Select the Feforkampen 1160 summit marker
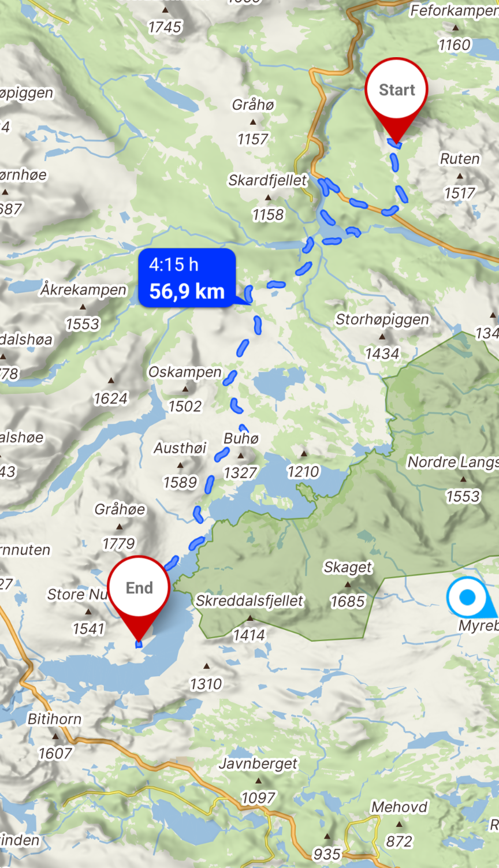The image size is (499, 868). coord(455,28)
